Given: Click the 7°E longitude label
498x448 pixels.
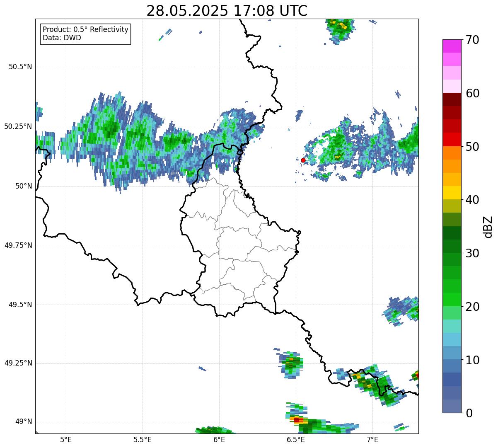Looking at the screenshot, I should tap(372, 439).
